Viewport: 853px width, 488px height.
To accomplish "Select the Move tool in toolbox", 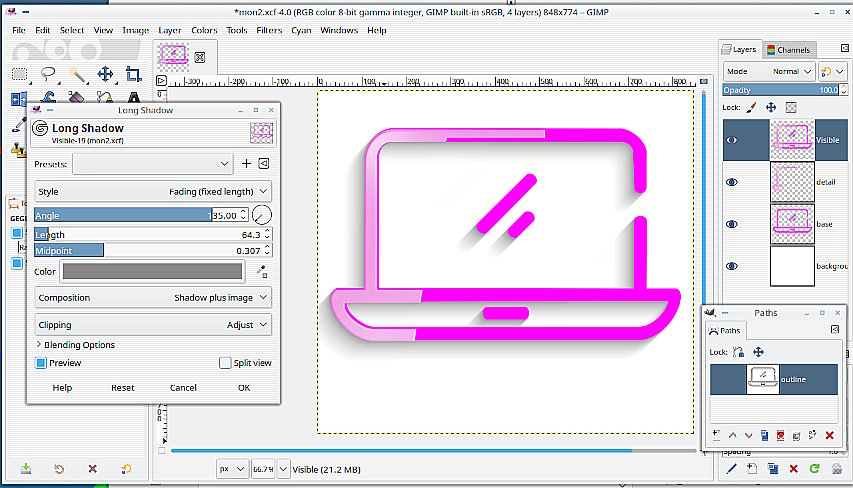I will coord(105,74).
